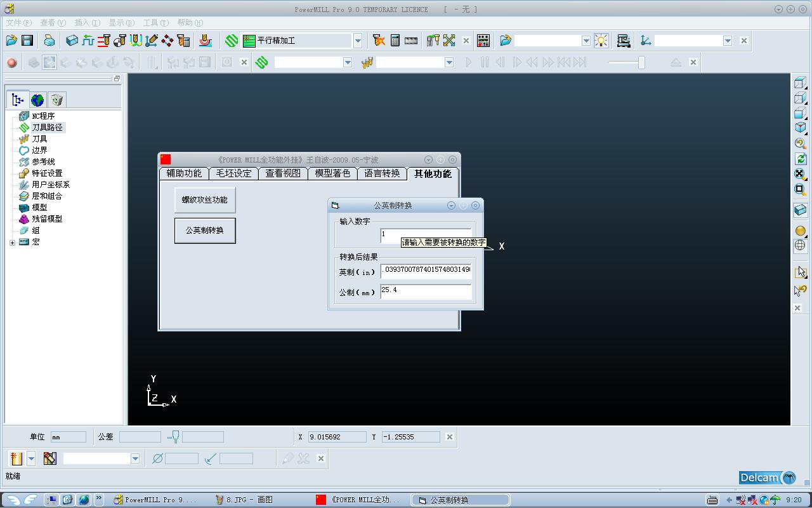The width and height of the screenshot is (812, 508).
Task: Open the 帮助 menu
Action: (x=190, y=23)
